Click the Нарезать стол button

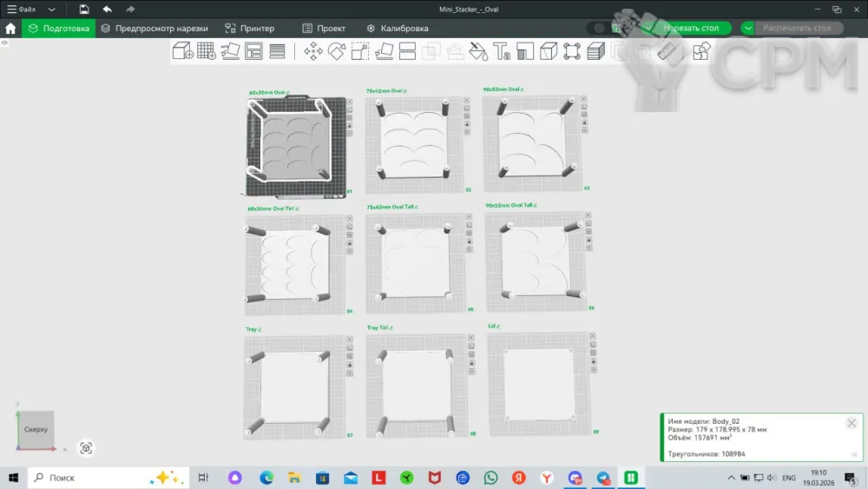click(690, 28)
